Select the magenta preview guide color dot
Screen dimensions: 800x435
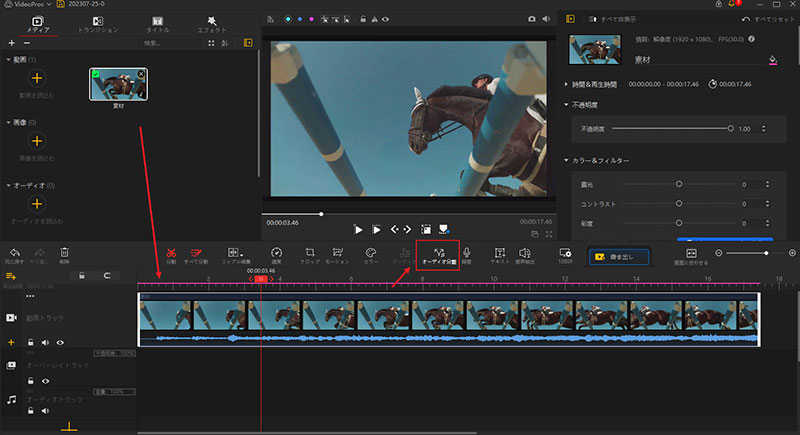311,19
